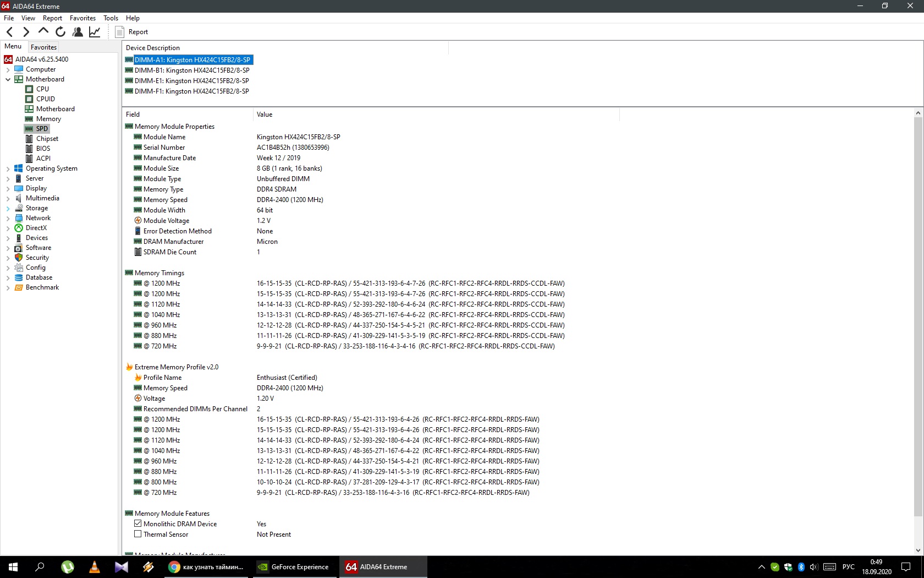Open the File menu

(9, 18)
